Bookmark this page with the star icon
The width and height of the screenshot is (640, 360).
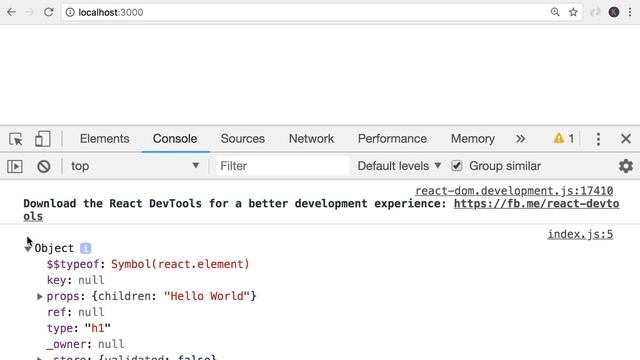pyautogui.click(x=573, y=12)
